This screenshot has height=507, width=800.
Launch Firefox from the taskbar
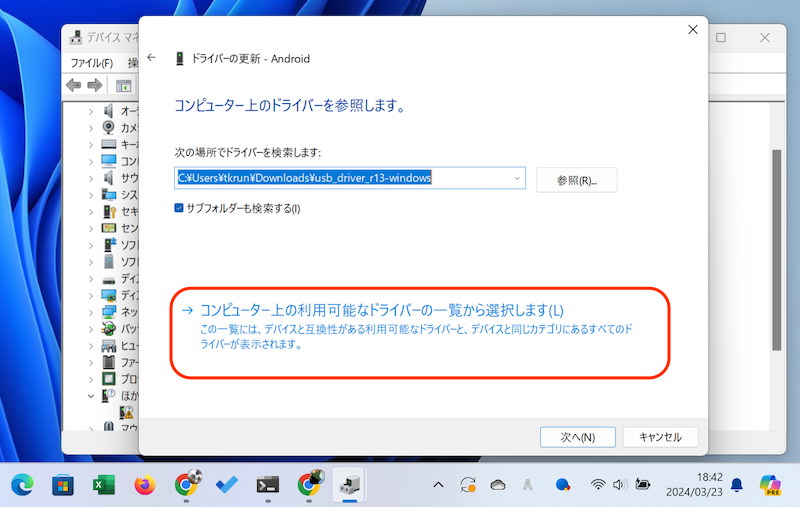click(x=144, y=485)
